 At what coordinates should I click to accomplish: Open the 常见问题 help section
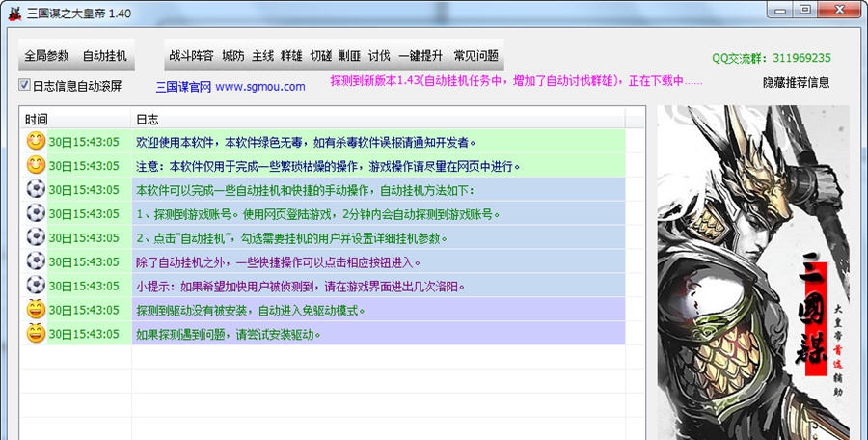click(476, 55)
